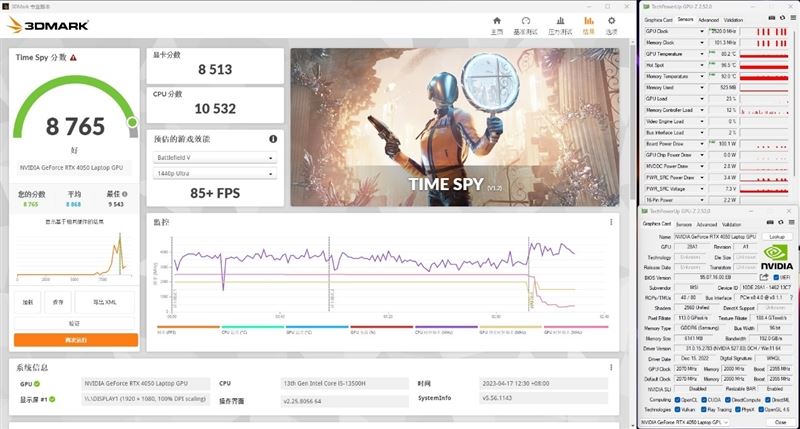Toggle the Vulkan checkbox in GPU-Z

[x=678, y=410]
